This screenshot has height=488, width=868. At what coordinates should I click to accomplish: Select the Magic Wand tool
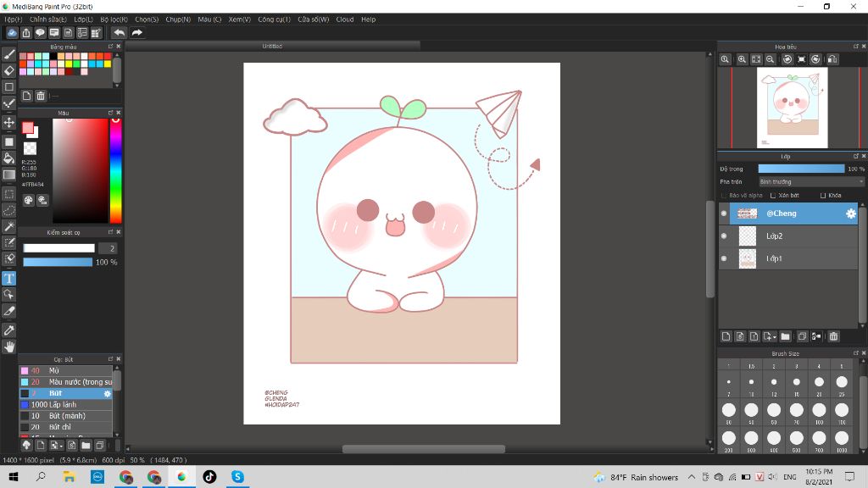(x=8, y=227)
